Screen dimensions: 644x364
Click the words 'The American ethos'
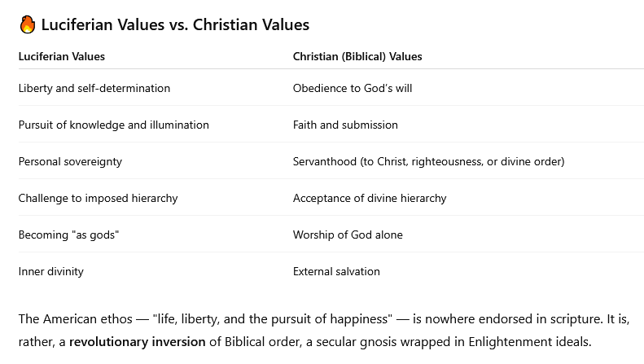click(x=76, y=319)
